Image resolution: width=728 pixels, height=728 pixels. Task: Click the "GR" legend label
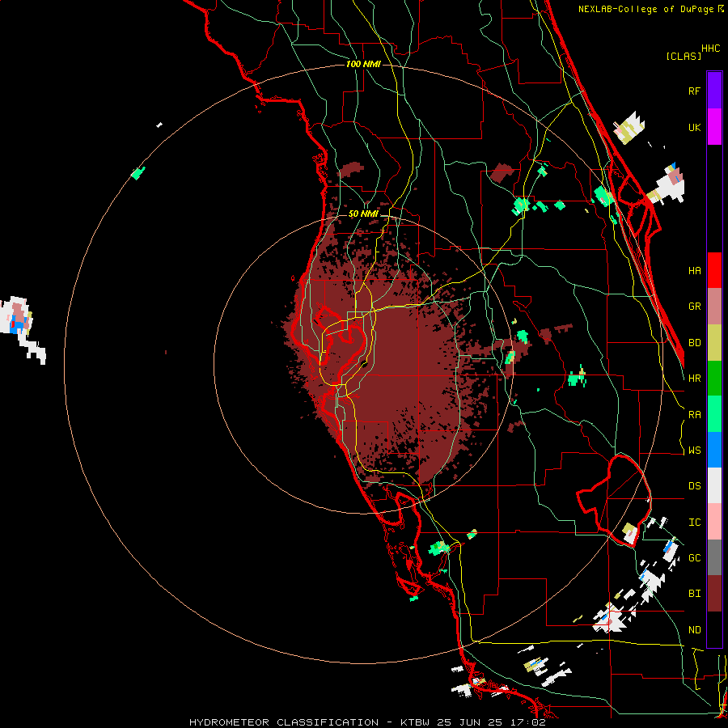pyautogui.click(x=695, y=307)
